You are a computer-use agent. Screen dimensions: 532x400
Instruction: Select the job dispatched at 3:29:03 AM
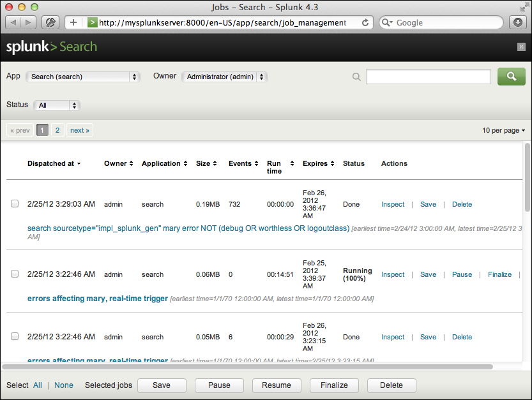(x=15, y=204)
